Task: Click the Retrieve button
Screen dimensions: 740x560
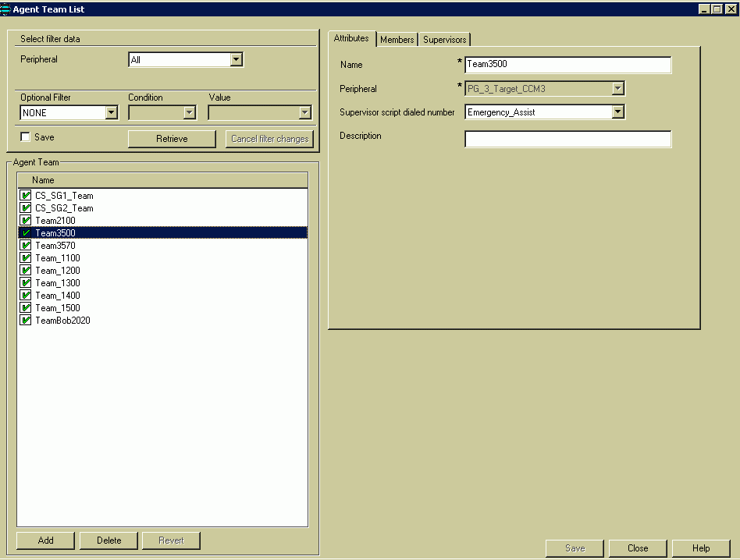Action: [172, 139]
